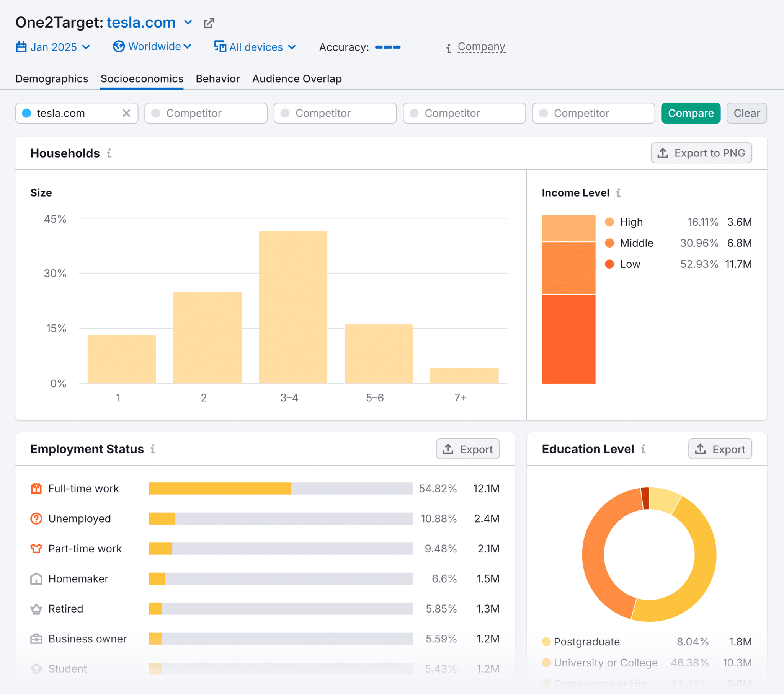This screenshot has height=694, width=784.
Task: Click the Postgraduate legend color dot
Action: [x=546, y=642]
